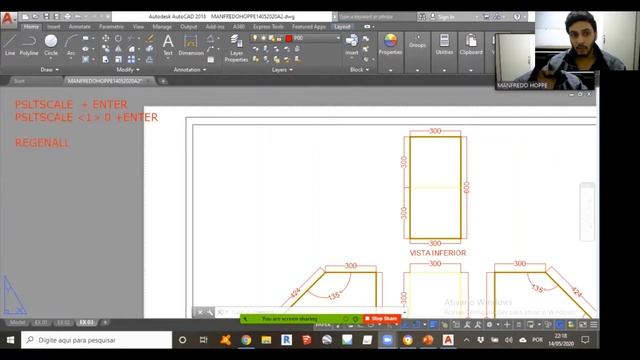Select the Polyline tool
Image resolution: width=640 pixels, height=360 pixels.
pos(29,45)
